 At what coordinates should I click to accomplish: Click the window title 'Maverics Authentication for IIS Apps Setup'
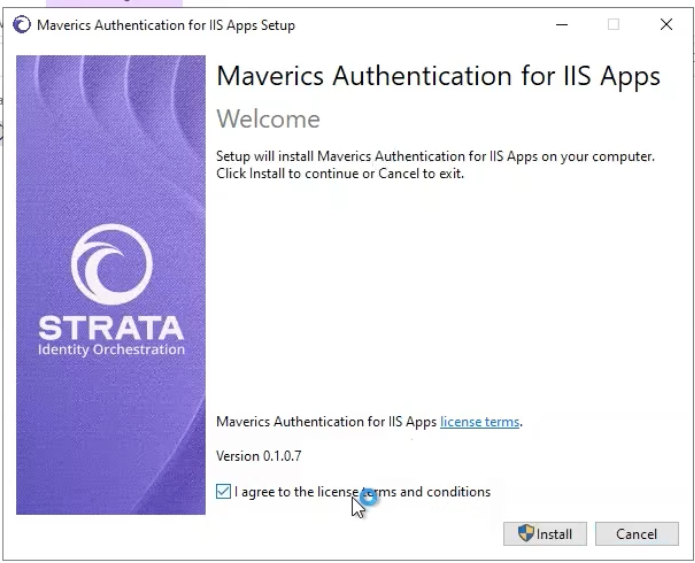[166, 25]
